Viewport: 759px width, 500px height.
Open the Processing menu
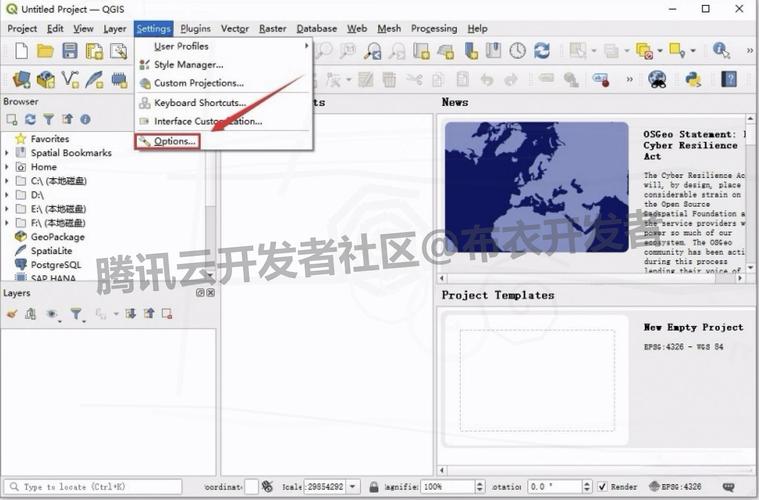[434, 29]
